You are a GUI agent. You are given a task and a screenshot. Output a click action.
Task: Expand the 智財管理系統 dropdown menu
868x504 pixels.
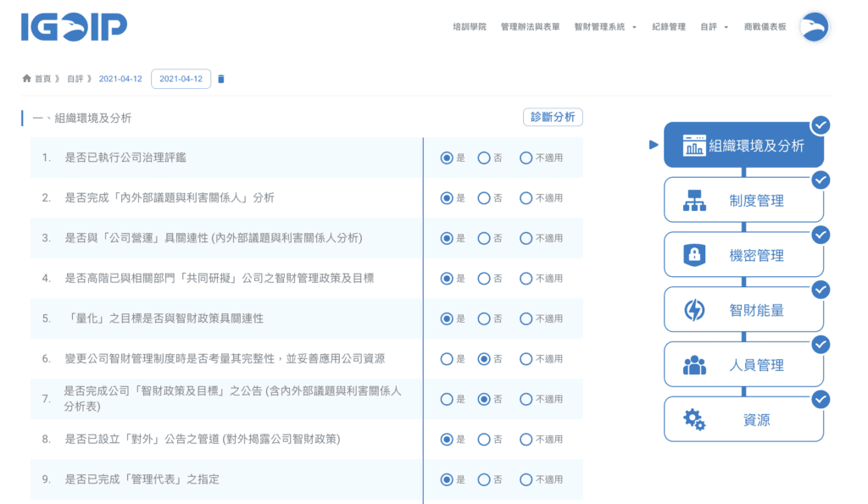coord(605,27)
